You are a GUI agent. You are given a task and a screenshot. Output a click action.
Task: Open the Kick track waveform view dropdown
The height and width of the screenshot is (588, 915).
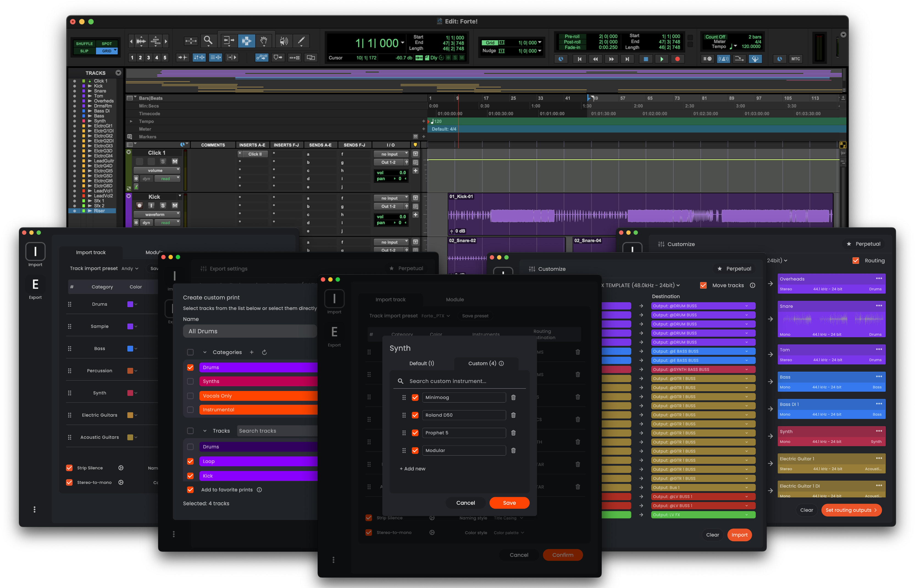click(157, 214)
